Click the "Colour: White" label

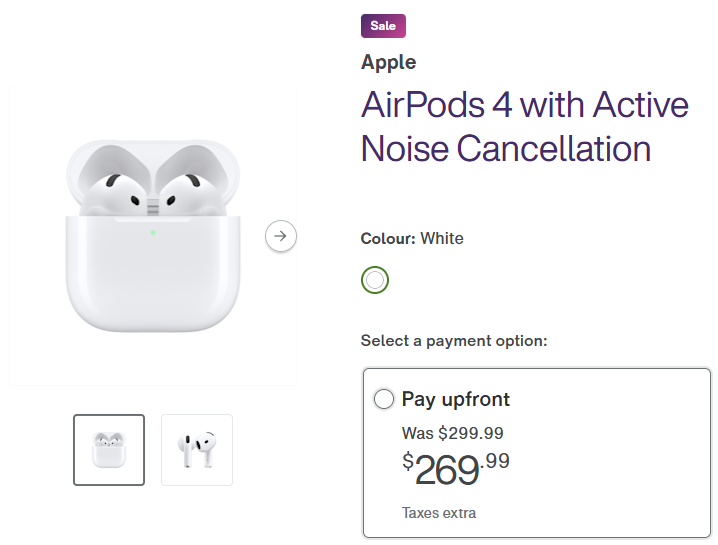pos(412,238)
